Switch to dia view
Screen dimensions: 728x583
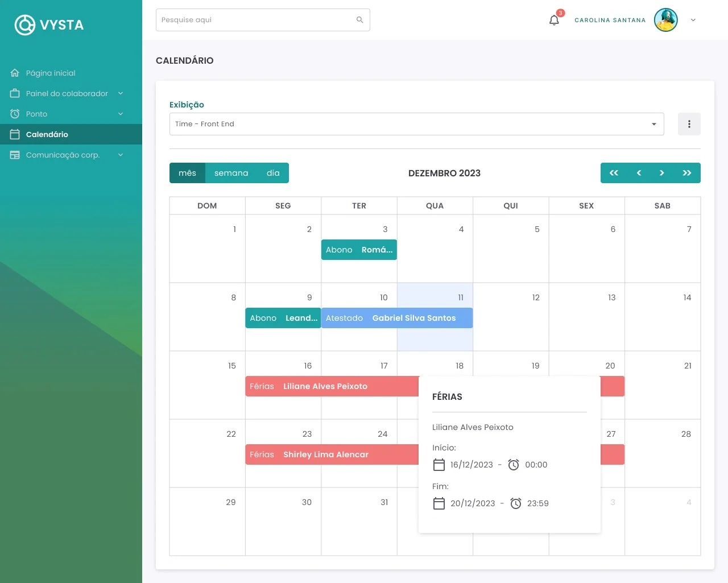coord(273,173)
